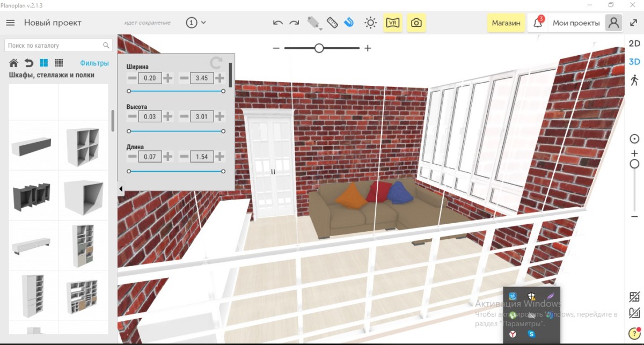Toggle wall visibility crossed-out icon
This screenshot has height=345, width=644.
coord(634,297)
